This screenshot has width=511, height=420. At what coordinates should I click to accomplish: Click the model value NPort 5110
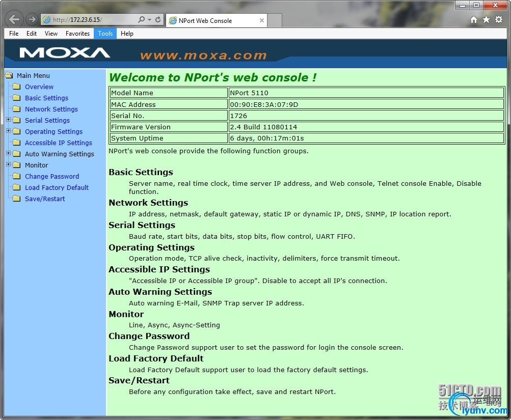pos(249,93)
